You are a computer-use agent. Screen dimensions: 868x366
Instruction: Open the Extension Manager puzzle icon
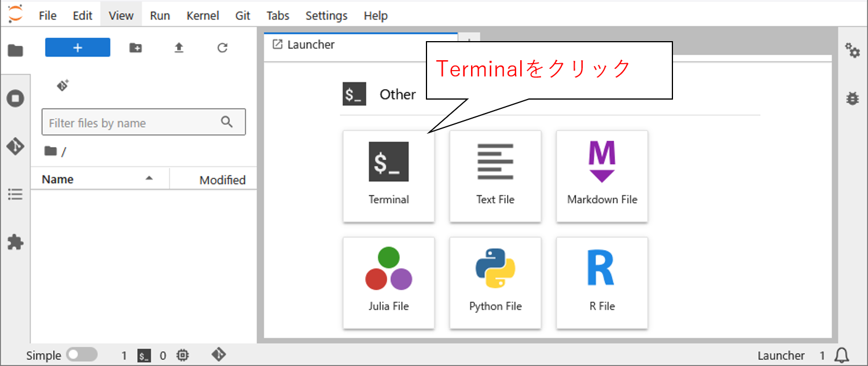click(x=15, y=242)
